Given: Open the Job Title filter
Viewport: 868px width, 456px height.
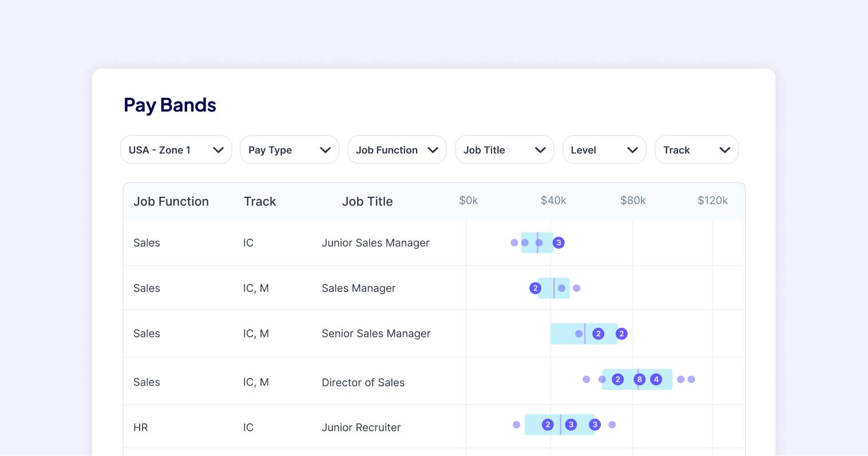Looking at the screenshot, I should pos(504,149).
